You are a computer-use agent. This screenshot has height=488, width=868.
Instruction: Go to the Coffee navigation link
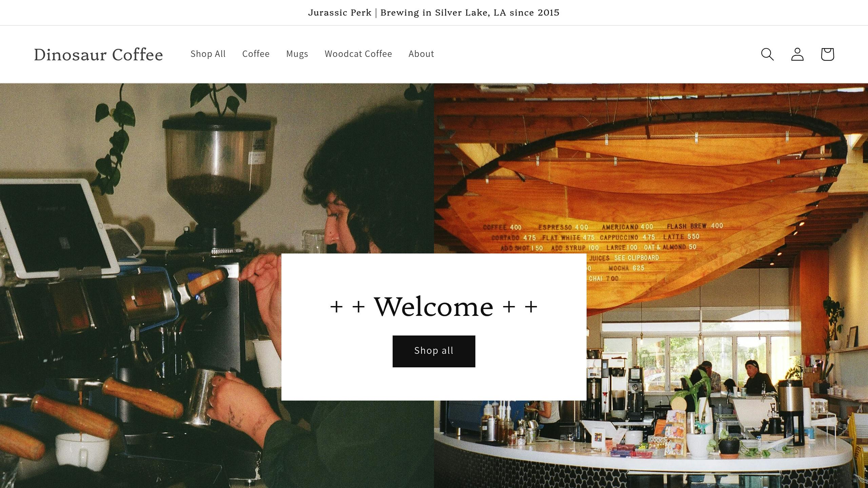(x=256, y=54)
